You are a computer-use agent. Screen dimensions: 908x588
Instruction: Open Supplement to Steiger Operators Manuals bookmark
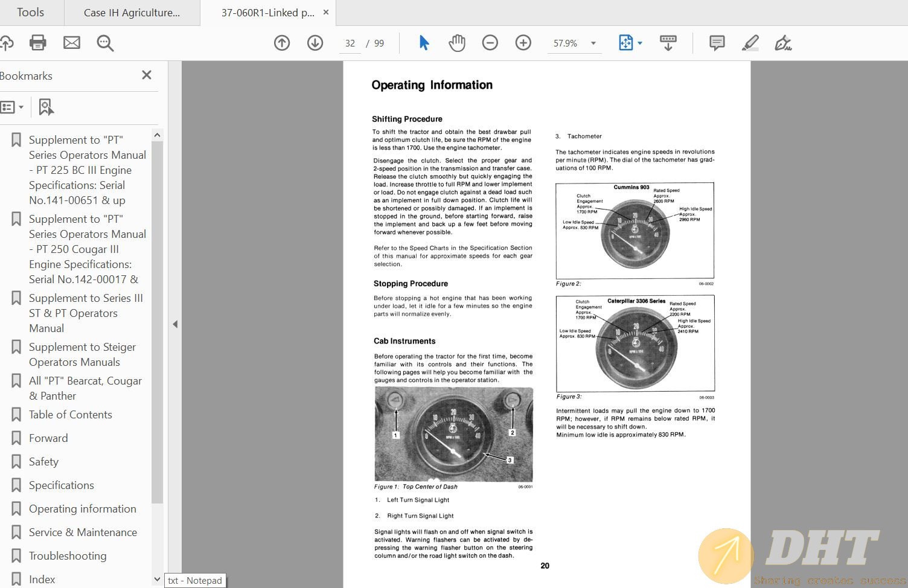click(82, 354)
